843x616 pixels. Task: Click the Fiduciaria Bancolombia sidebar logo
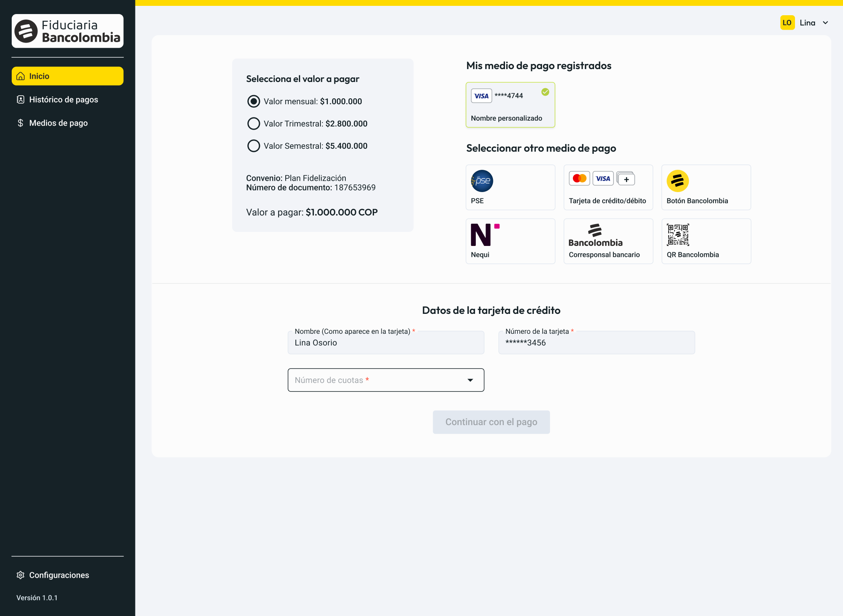(x=68, y=31)
